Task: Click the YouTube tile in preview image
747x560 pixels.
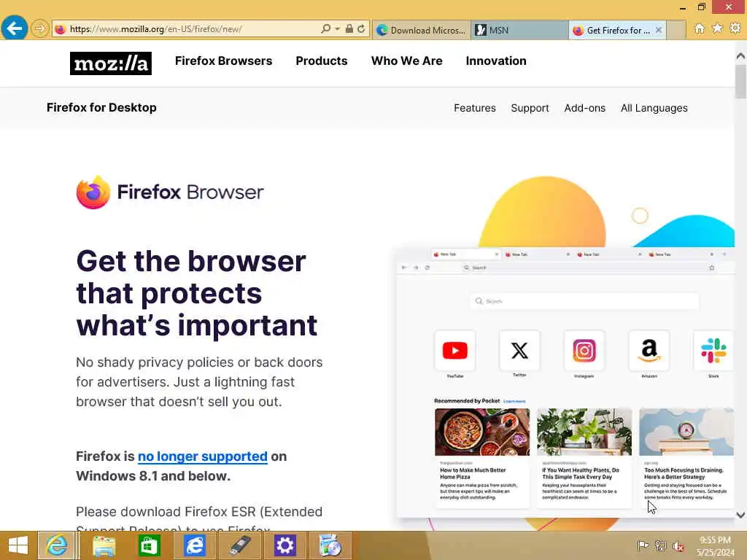Action: [455, 351]
